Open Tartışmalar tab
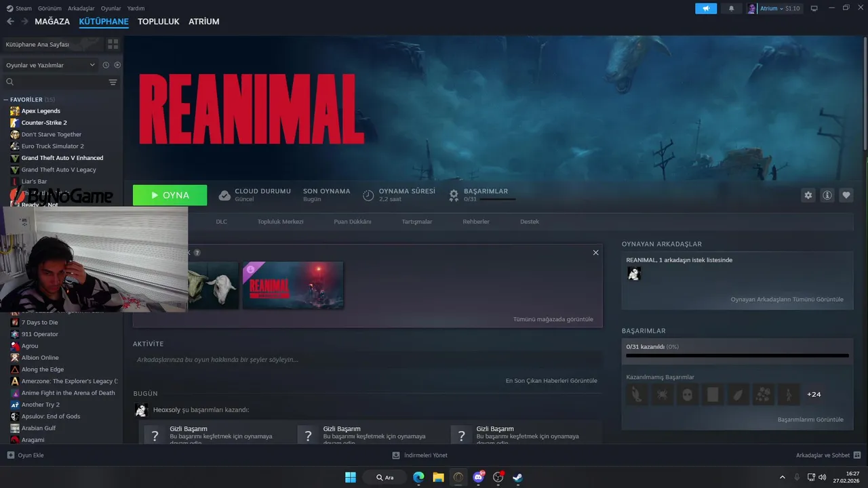The height and width of the screenshot is (488, 868). (417, 222)
